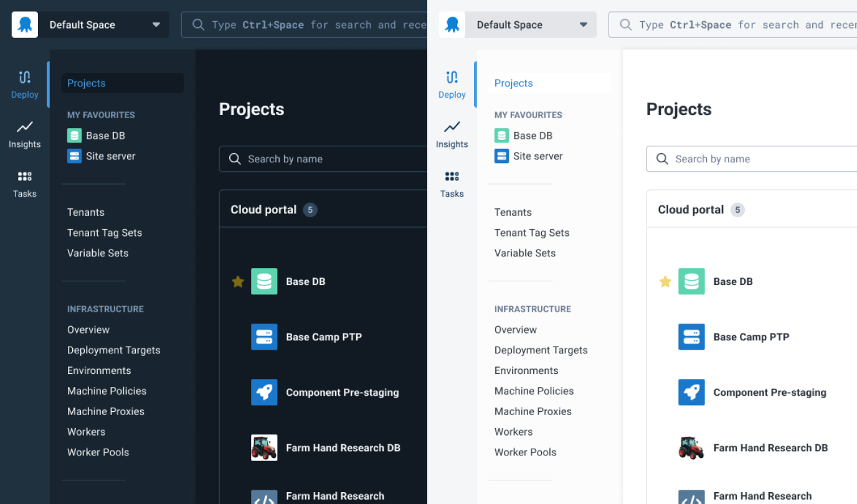Select the Component Pre-staging rocket icon

264,392
